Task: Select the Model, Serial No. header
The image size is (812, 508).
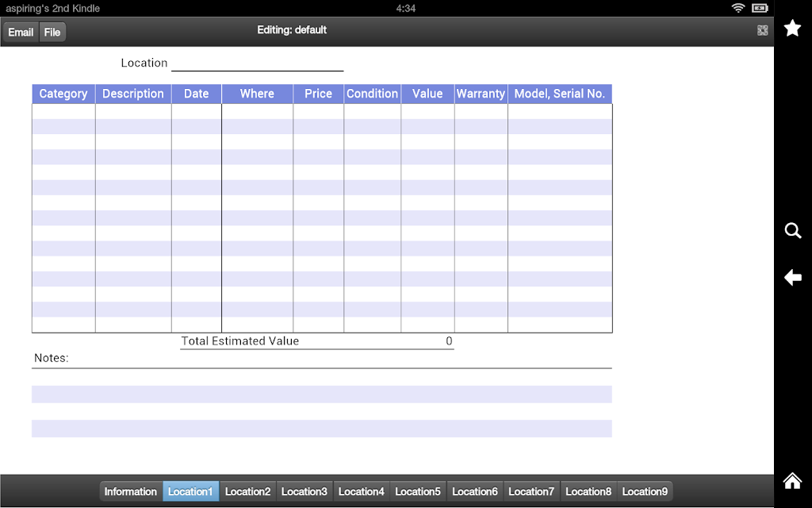Action: (x=560, y=94)
